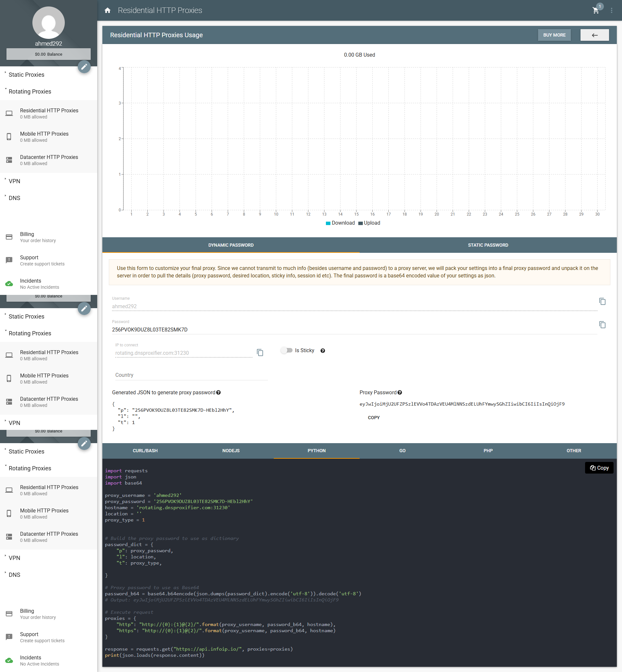Copy the password using its copy icon
This screenshot has height=672, width=622.
pos(602,325)
